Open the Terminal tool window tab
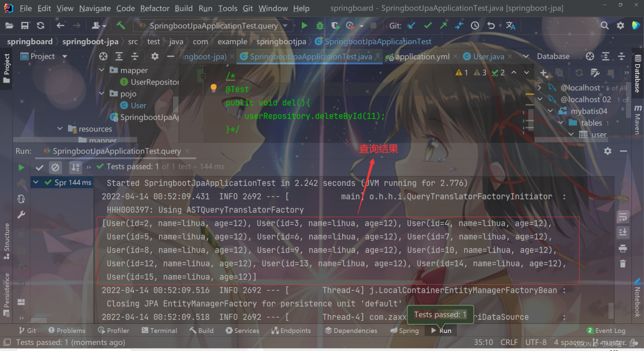Image resolution: width=644 pixels, height=351 pixels. pos(159,330)
